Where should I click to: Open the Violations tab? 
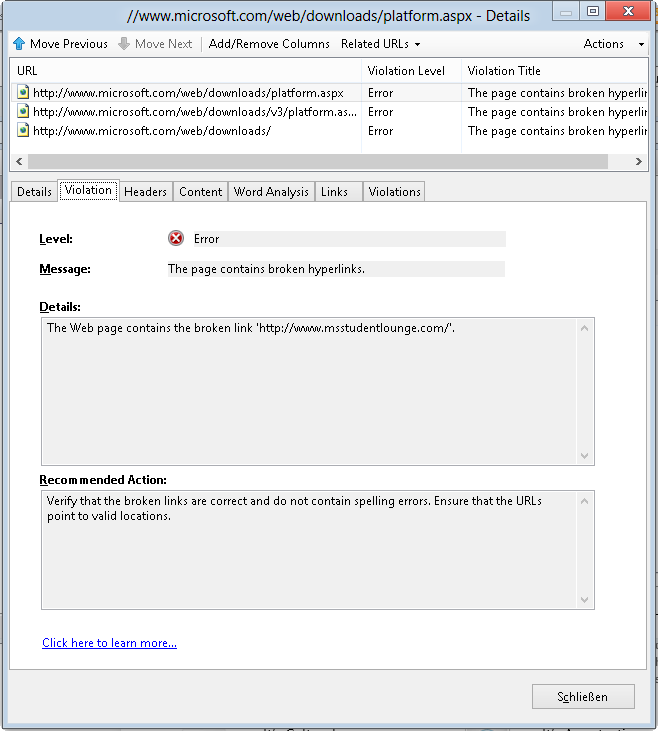(394, 192)
